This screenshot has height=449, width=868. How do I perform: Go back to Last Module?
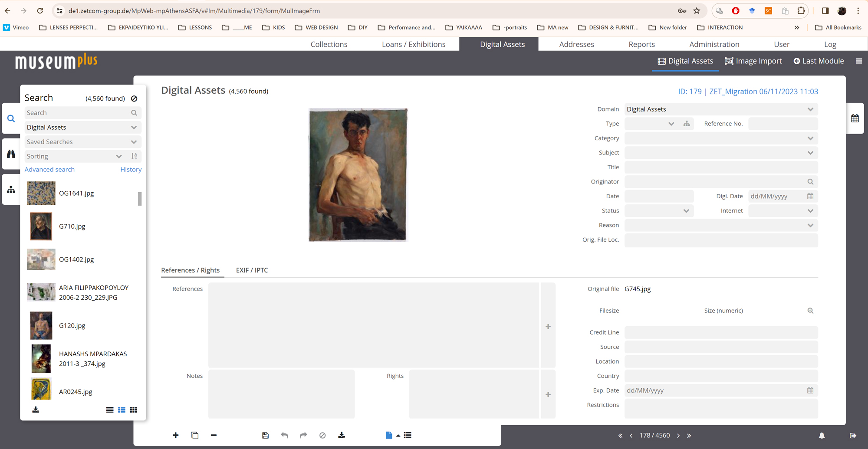coord(819,61)
